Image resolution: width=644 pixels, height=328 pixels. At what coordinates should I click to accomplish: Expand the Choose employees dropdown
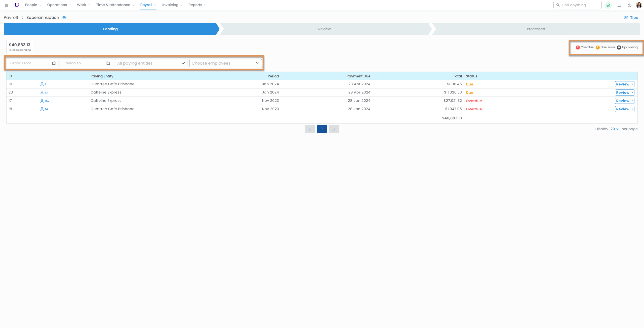coord(225,63)
